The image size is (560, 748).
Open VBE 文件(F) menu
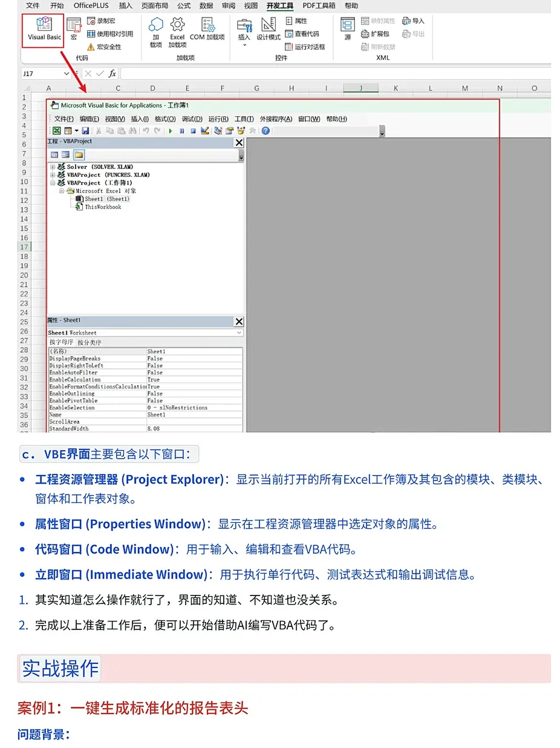pos(63,119)
